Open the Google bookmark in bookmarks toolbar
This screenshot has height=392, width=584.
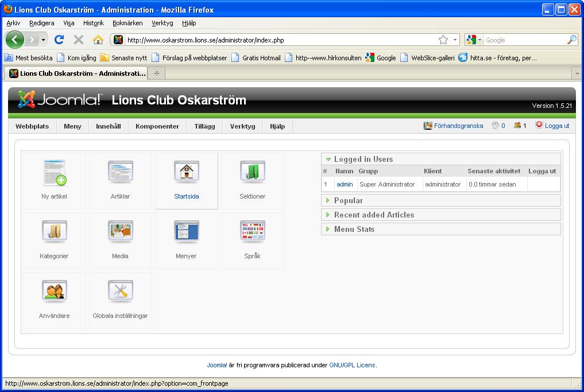coord(381,58)
